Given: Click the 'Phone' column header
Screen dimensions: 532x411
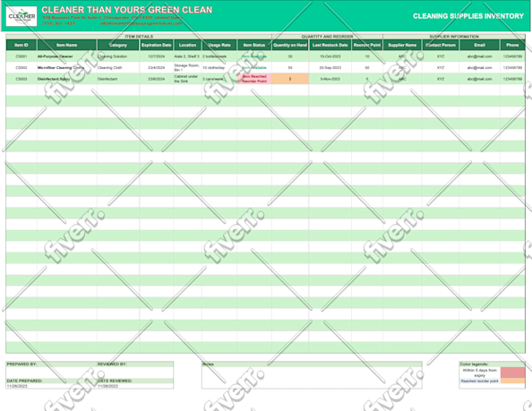Looking at the screenshot, I should pos(512,45).
